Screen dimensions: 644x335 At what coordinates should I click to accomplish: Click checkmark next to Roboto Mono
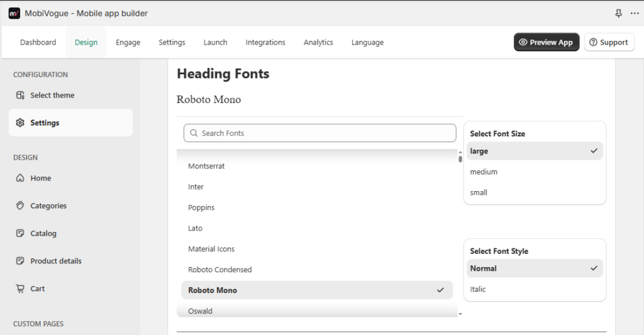coord(440,290)
